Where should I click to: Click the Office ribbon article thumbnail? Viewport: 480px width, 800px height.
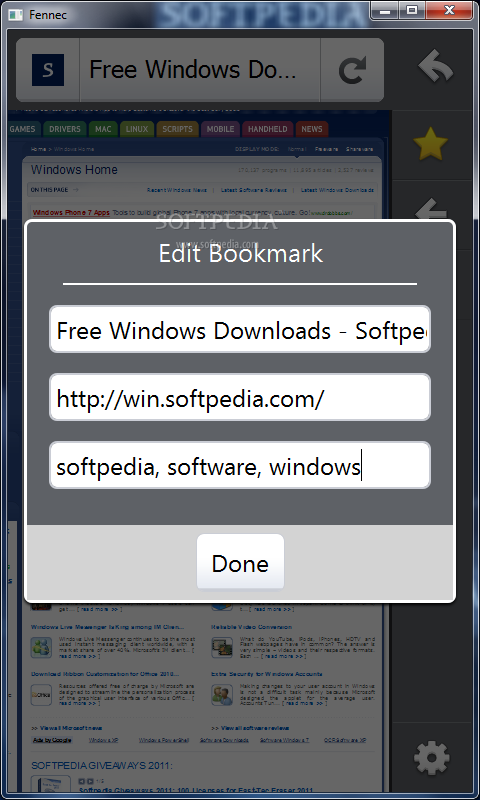(x=41, y=694)
